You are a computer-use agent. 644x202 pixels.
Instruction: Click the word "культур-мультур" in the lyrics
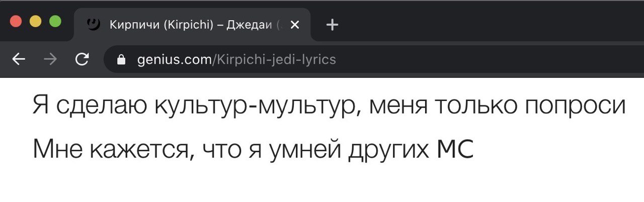click(x=256, y=107)
